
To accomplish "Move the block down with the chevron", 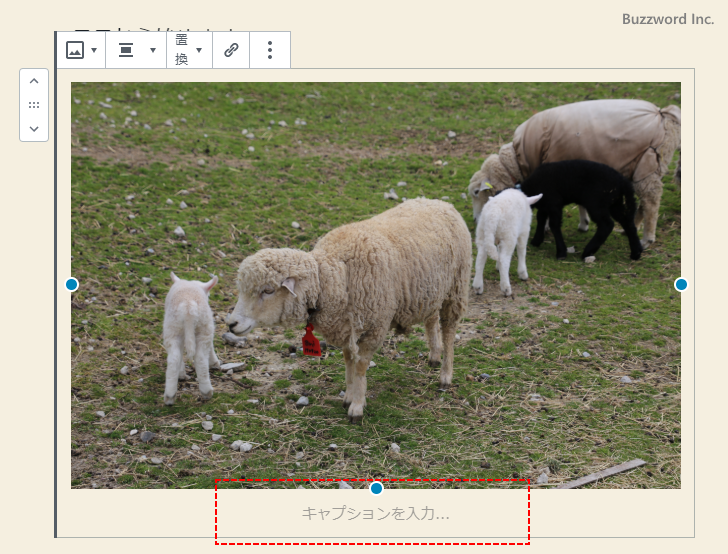I will point(34,128).
